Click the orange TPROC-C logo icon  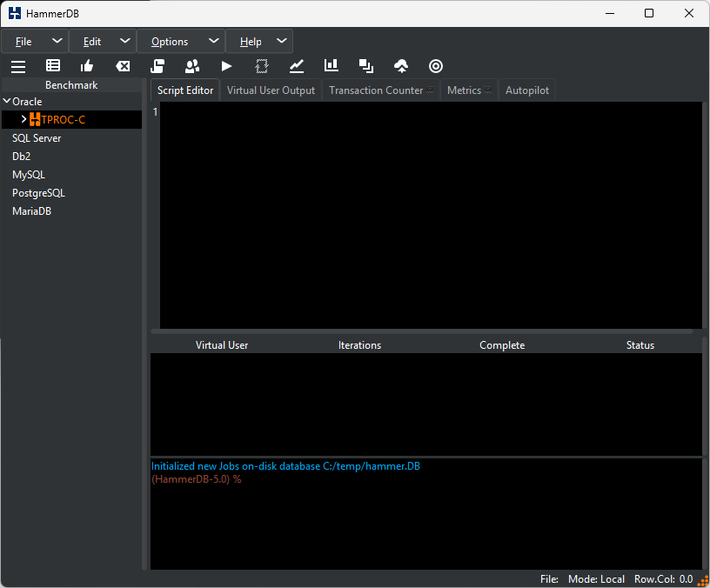pos(35,119)
